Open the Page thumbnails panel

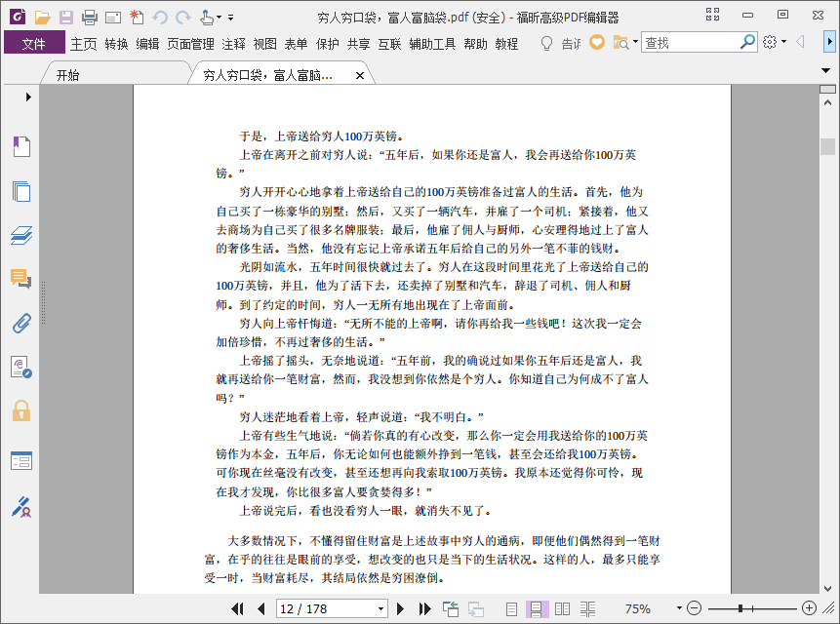tap(21, 191)
